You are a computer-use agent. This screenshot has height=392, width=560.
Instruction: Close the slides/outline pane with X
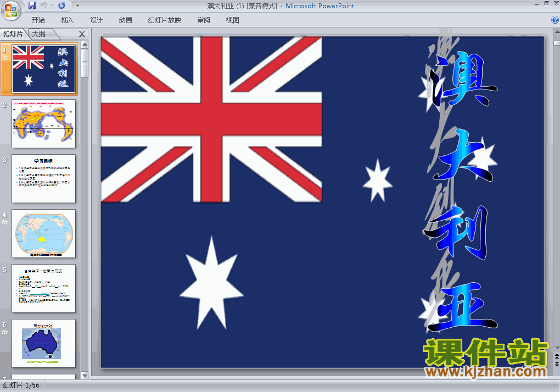click(82, 34)
